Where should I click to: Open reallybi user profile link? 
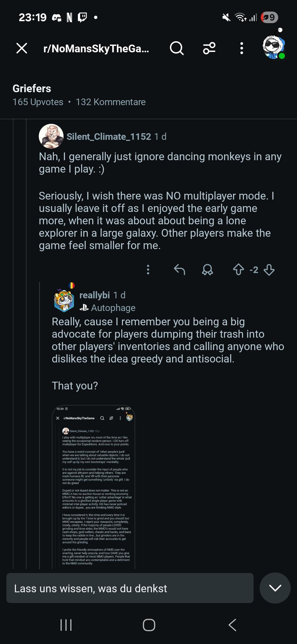[94, 295]
